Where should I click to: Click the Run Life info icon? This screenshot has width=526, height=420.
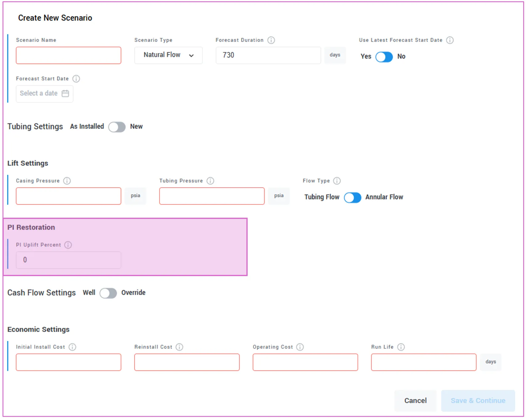(x=401, y=347)
